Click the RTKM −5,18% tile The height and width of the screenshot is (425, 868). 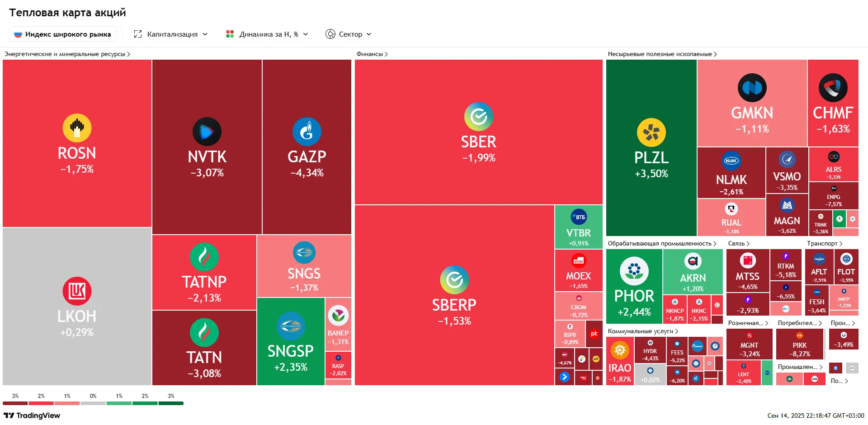coord(786,264)
